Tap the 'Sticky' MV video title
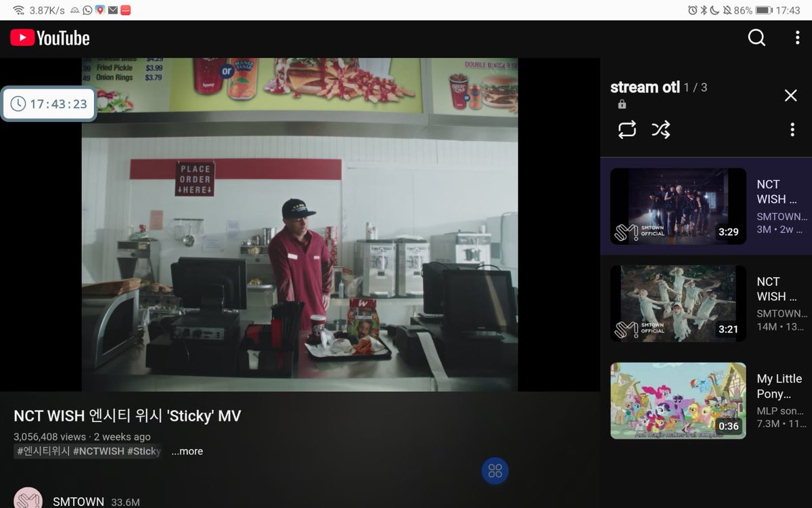The image size is (812, 508). pyautogui.click(x=127, y=415)
